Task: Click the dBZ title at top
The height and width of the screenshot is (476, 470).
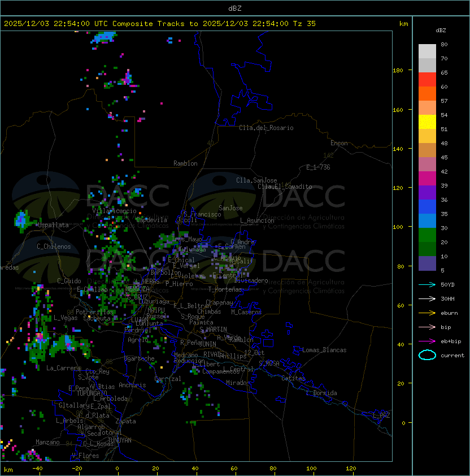Action: click(235, 8)
